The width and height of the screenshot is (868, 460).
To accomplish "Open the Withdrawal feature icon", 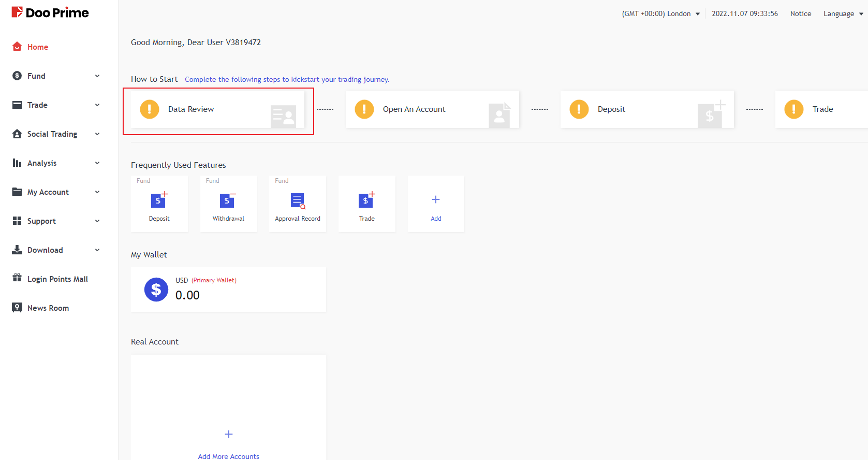I will (228, 200).
